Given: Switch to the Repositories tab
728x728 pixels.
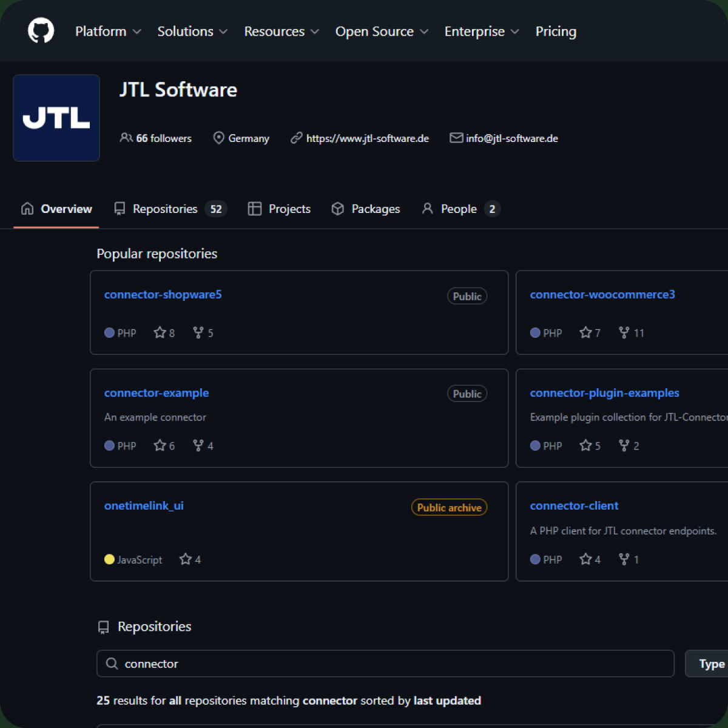Looking at the screenshot, I should tap(170, 209).
